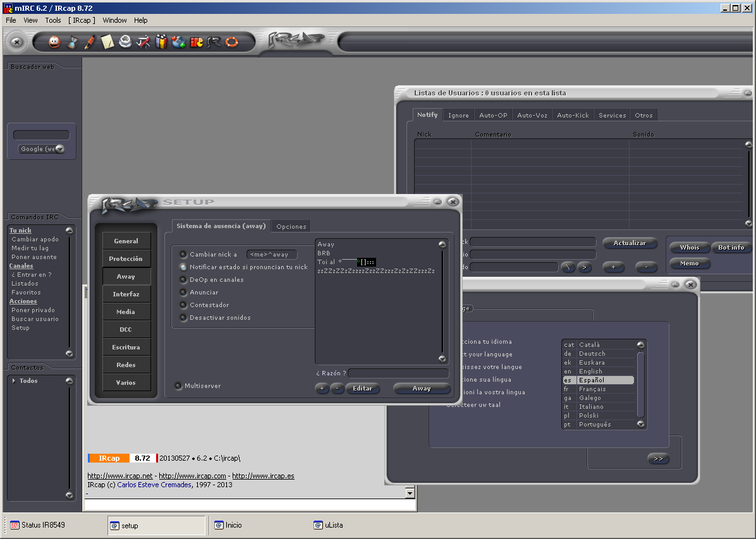Click the globe with arrows toolbar icon
The height and width of the screenshot is (539, 756).
179,42
